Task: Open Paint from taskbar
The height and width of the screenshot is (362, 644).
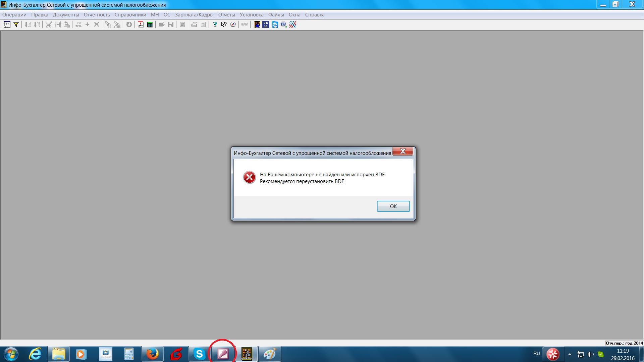Action: point(270,354)
